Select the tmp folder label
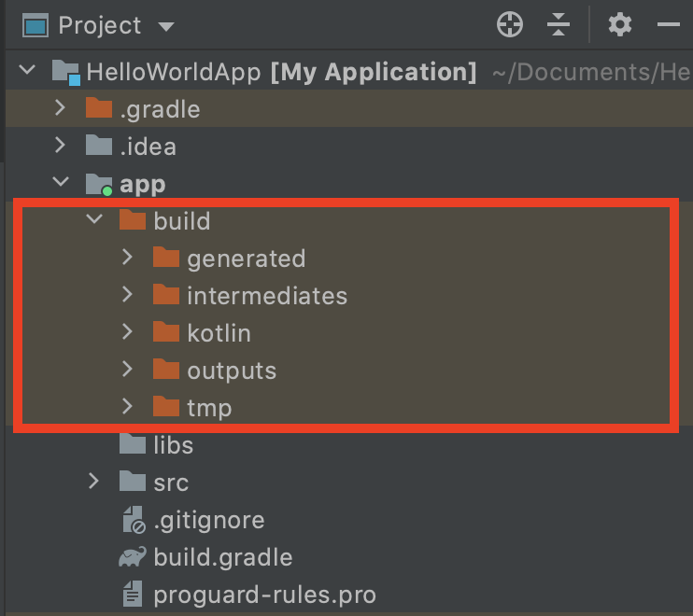Viewport: 693px width, 616px height. click(209, 409)
